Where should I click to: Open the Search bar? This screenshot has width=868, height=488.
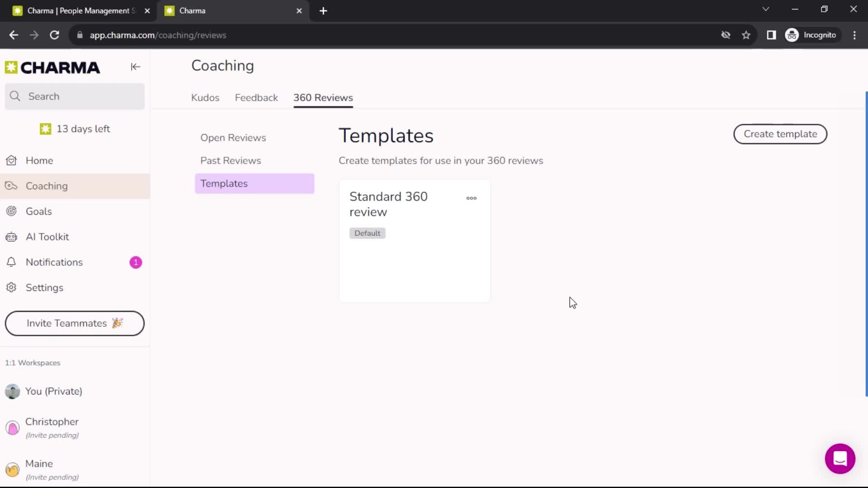pyautogui.click(x=75, y=96)
